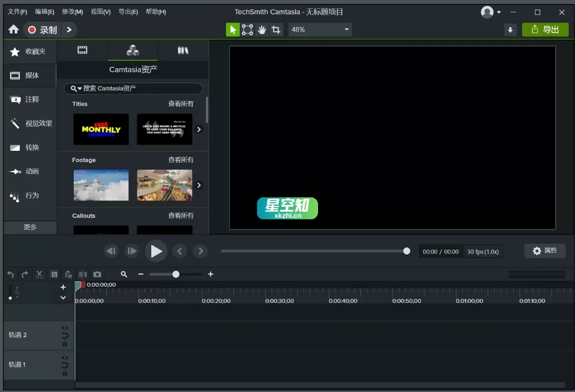This screenshot has width=575, height=392.
Task: Select the Pan tool
Action: 262,29
